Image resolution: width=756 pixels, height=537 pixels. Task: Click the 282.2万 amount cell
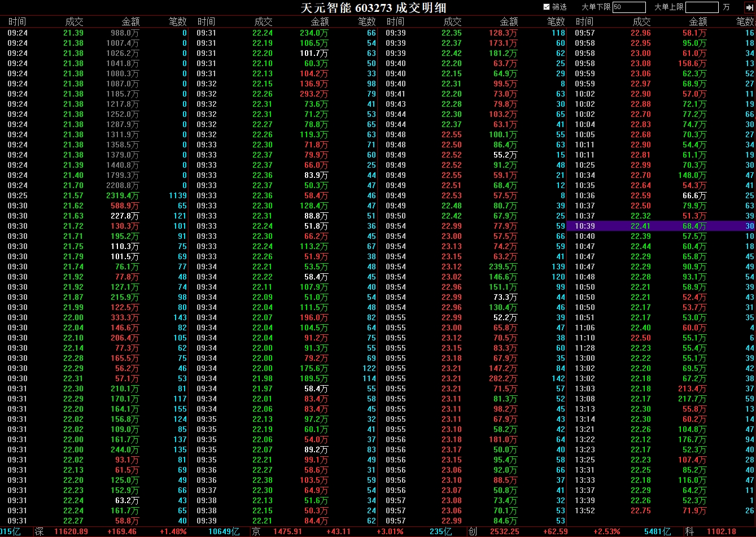pyautogui.click(x=503, y=378)
